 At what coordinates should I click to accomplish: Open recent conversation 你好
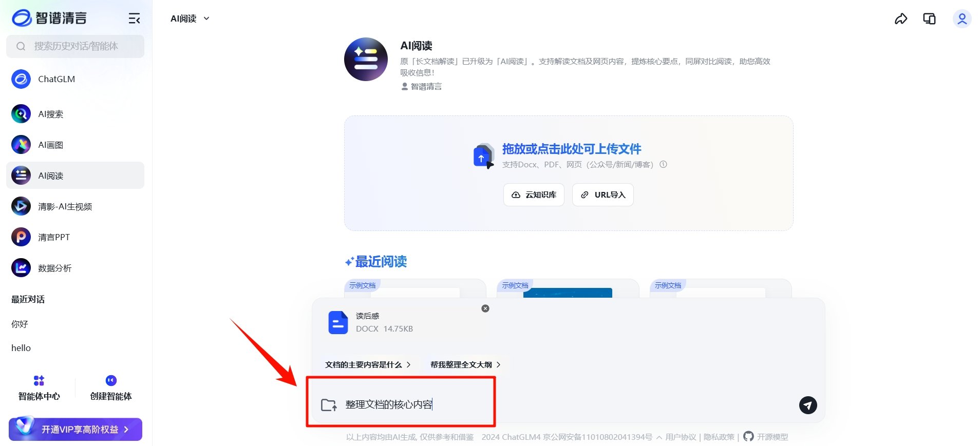[x=20, y=324]
